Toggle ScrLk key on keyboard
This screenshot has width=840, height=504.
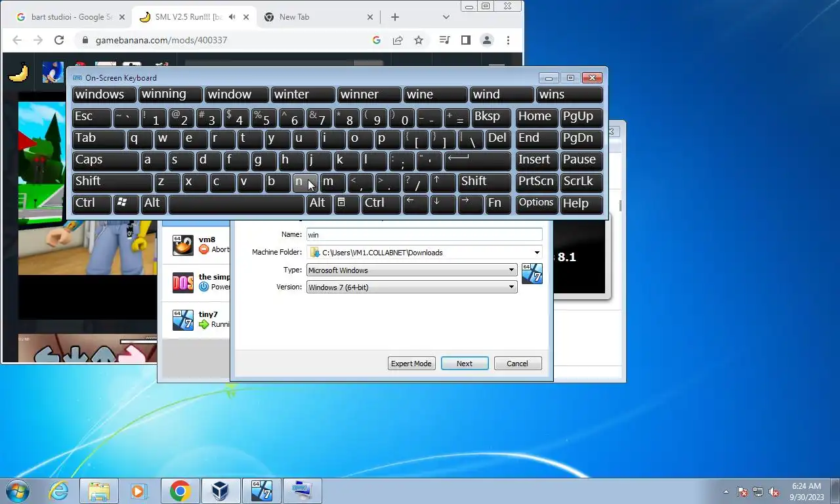tap(581, 182)
